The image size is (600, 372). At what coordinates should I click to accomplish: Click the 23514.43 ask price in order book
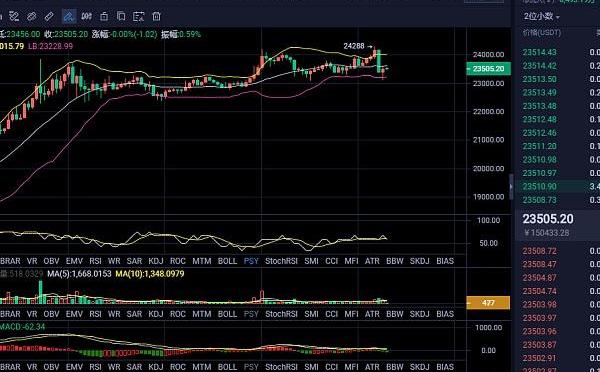(540, 52)
